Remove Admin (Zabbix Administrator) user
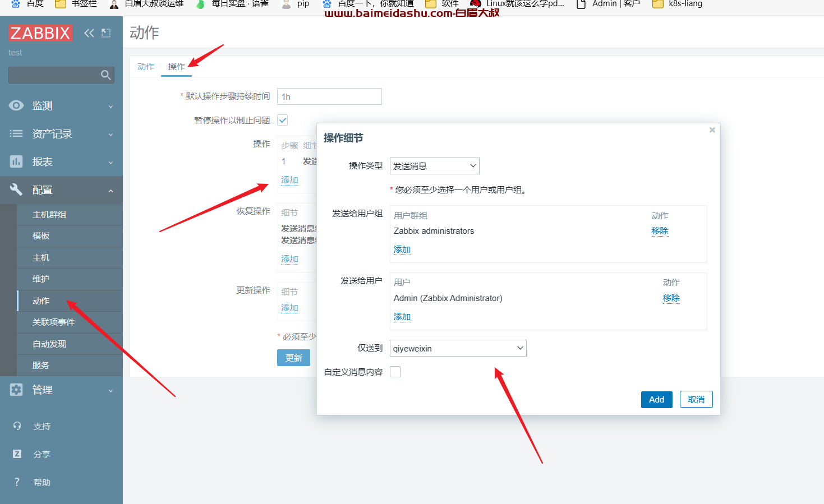Viewport: 824px width, 504px height. [671, 298]
